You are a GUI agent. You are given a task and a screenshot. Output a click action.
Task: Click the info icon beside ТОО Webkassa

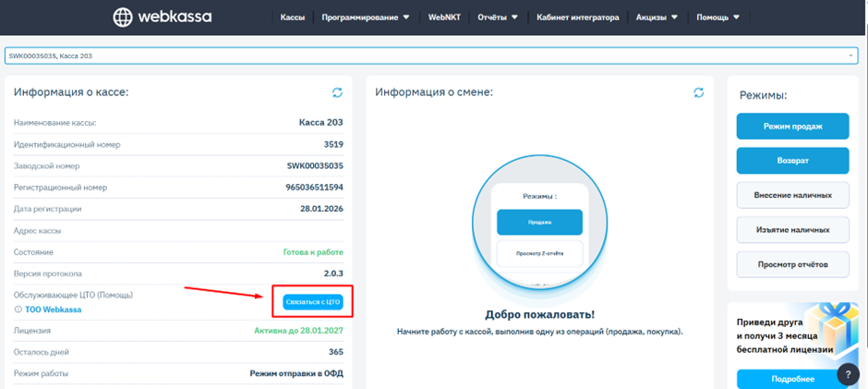point(18,310)
